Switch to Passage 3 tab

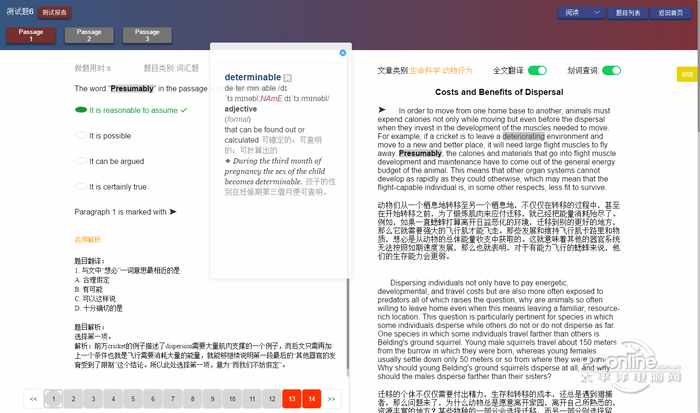point(147,35)
